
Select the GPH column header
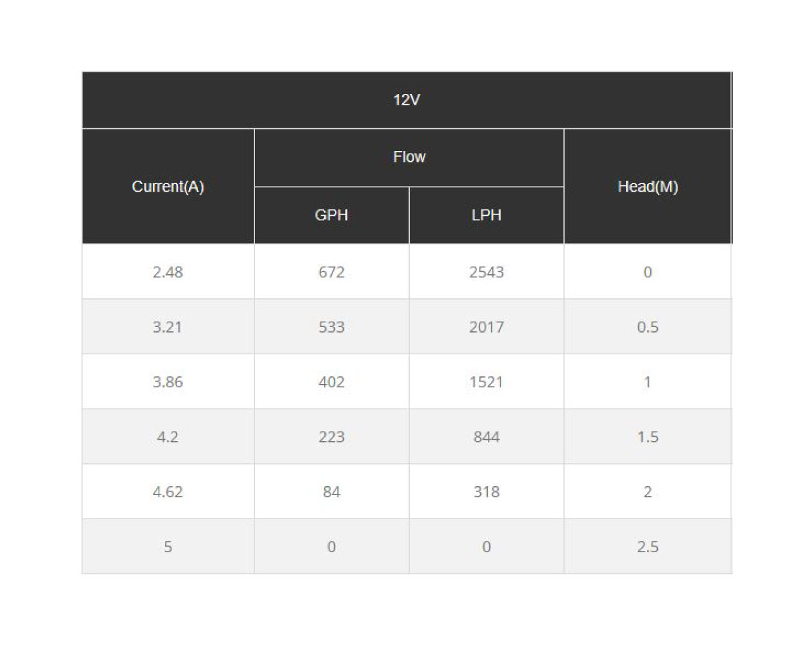tap(332, 215)
